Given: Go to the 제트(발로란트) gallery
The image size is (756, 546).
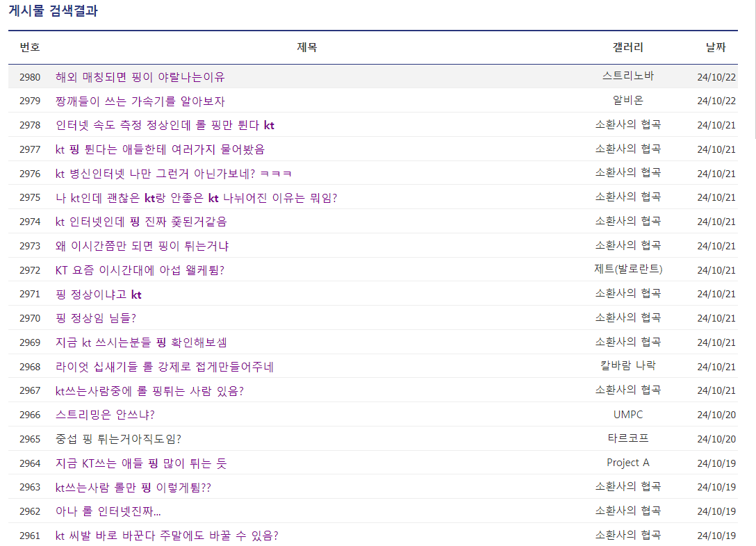Looking at the screenshot, I should (627, 269).
